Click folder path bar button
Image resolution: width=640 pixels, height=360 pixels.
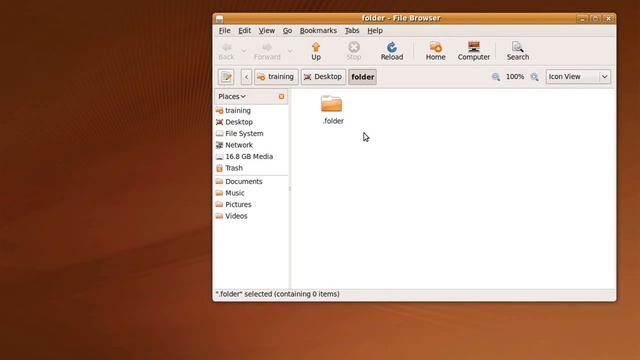coord(362,77)
